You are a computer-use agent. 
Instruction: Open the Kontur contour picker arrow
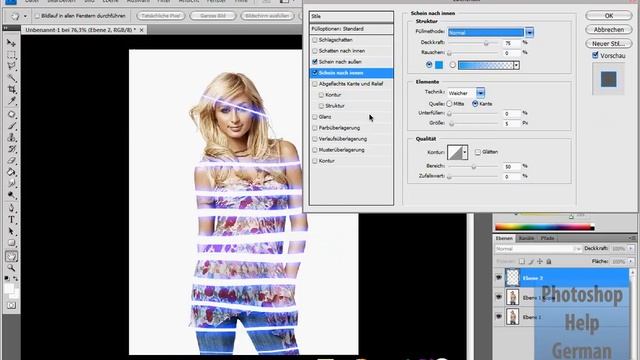(464, 152)
